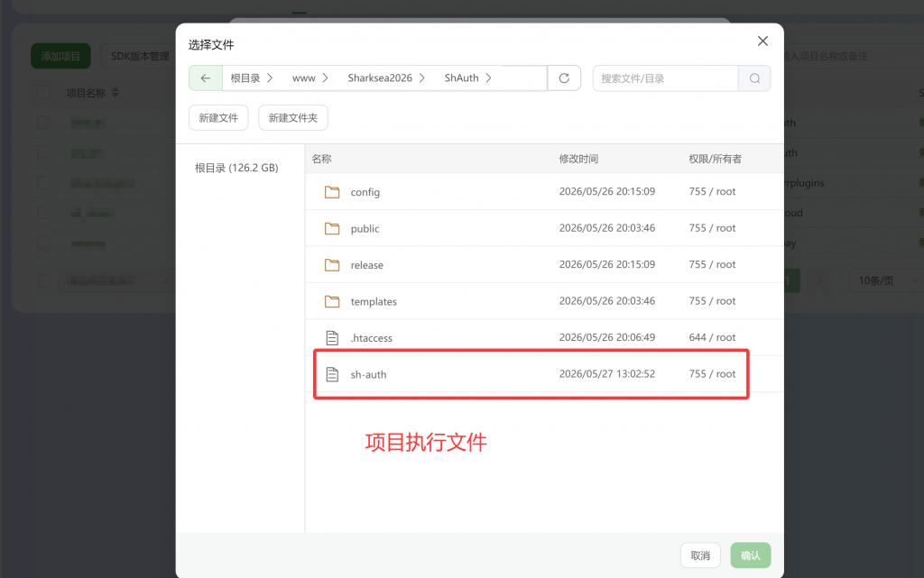Toggle select-all checkbox beside 项目名称
Screen dimensions: 924x578
tap(43, 92)
